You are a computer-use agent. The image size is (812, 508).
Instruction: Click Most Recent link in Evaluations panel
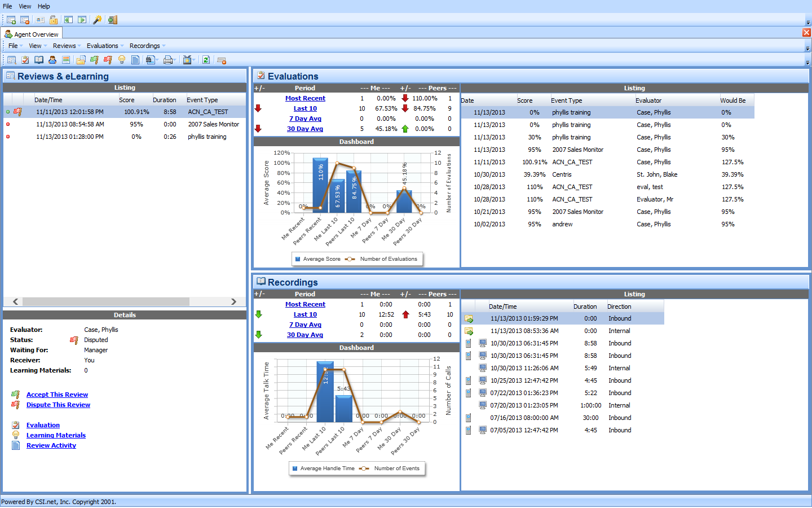[305, 98]
